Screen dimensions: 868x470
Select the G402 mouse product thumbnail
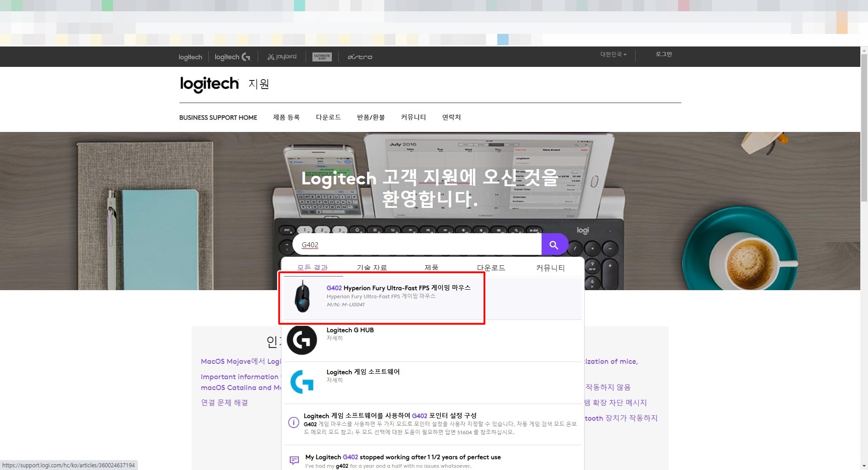click(302, 296)
